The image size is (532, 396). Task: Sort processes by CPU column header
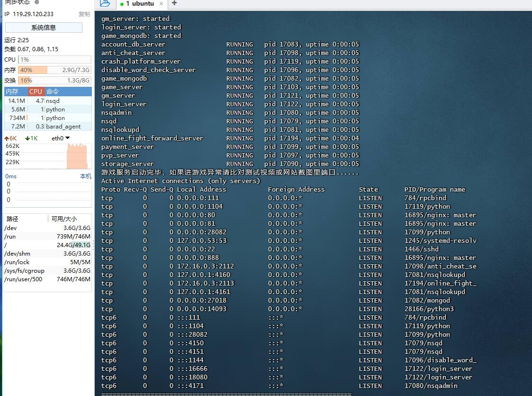36,92
